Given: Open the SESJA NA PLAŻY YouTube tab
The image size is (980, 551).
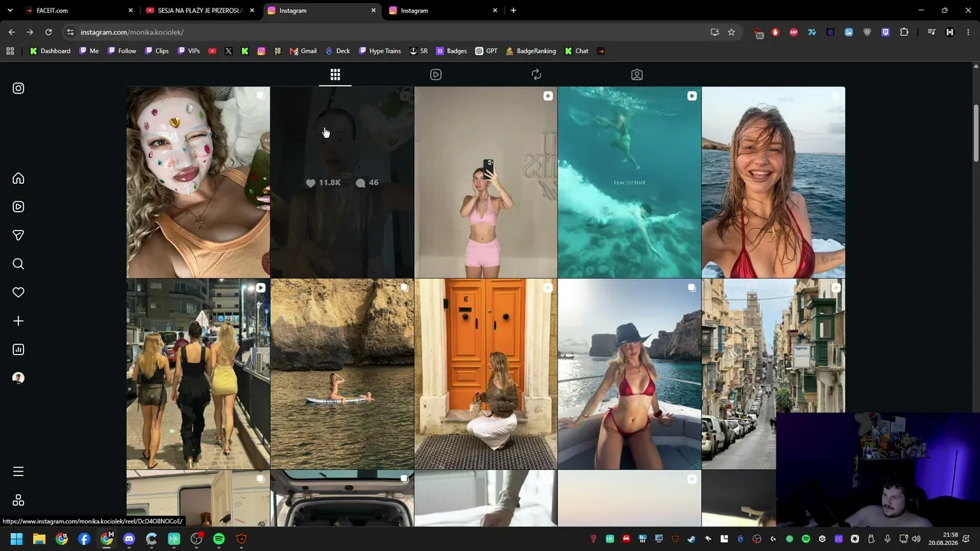Looking at the screenshot, I should click(x=199, y=11).
